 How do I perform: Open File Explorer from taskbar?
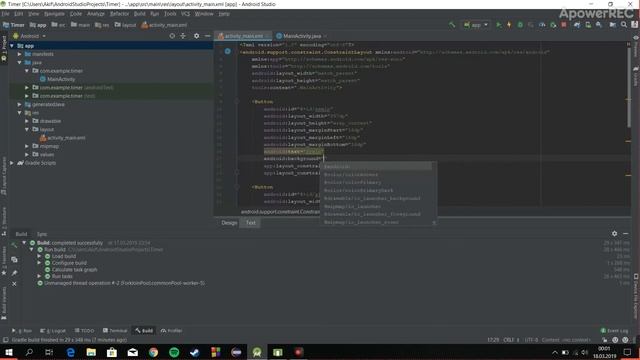coord(91,352)
